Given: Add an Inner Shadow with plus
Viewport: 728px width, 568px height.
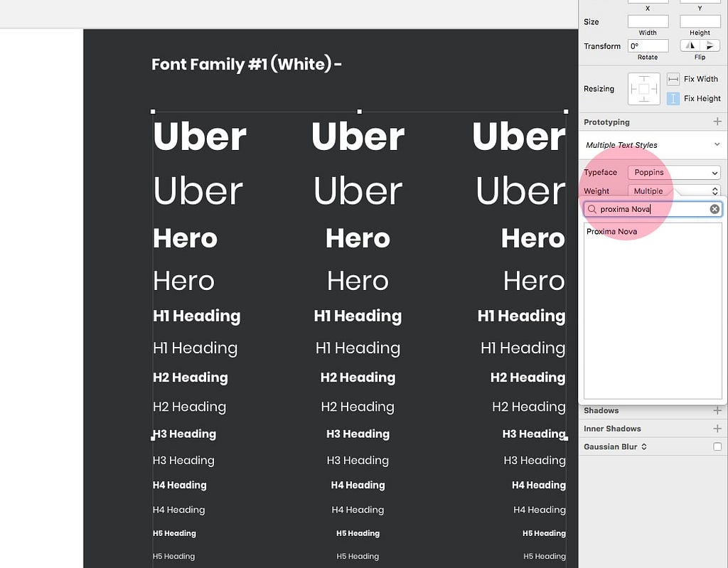Looking at the screenshot, I should point(717,429).
